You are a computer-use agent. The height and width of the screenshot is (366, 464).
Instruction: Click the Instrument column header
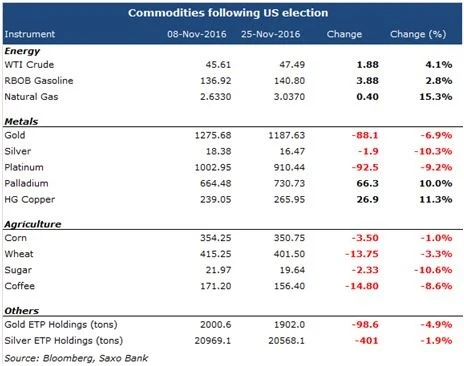click(x=30, y=34)
